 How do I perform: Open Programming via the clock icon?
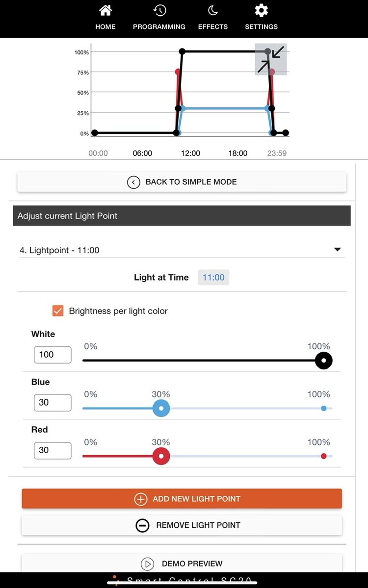pyautogui.click(x=159, y=10)
